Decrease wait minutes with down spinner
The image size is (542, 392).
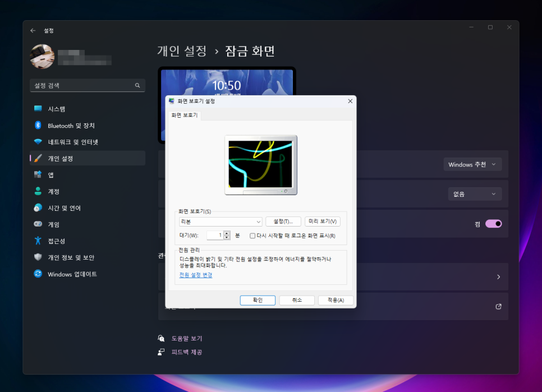pyautogui.click(x=227, y=238)
